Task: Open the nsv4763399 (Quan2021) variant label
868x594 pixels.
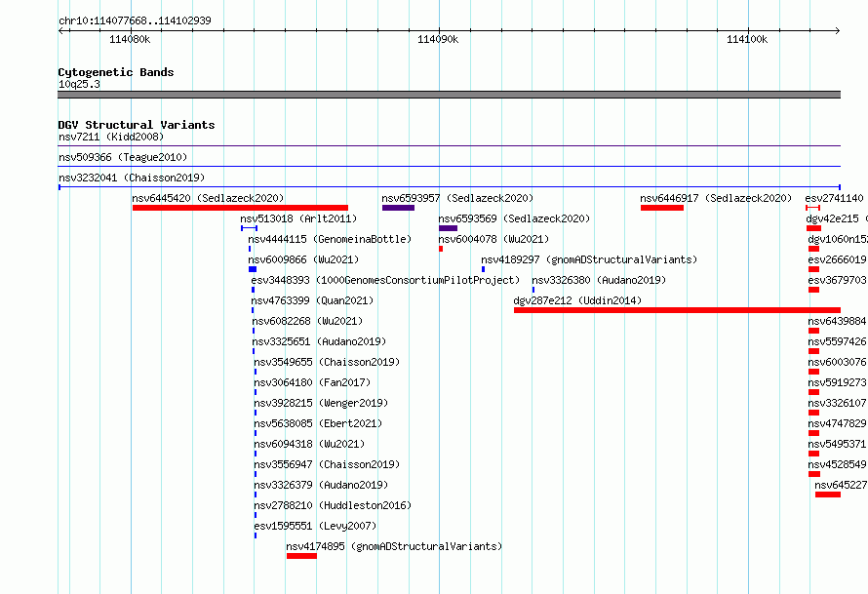Action: [x=313, y=300]
